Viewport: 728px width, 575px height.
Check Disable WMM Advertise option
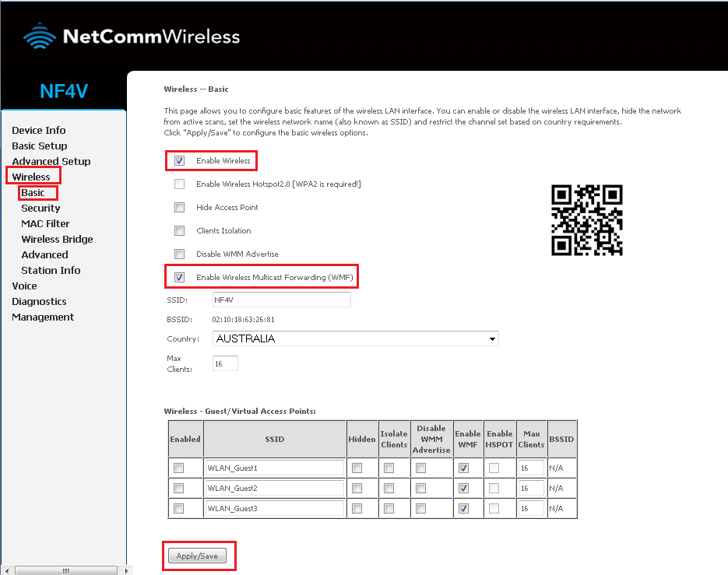coord(179,254)
